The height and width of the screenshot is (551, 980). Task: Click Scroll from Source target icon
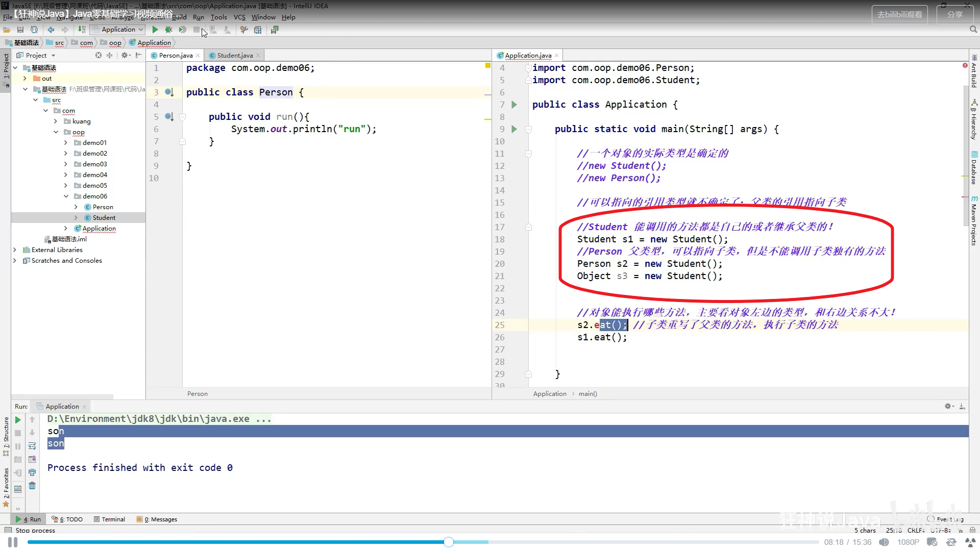99,55
